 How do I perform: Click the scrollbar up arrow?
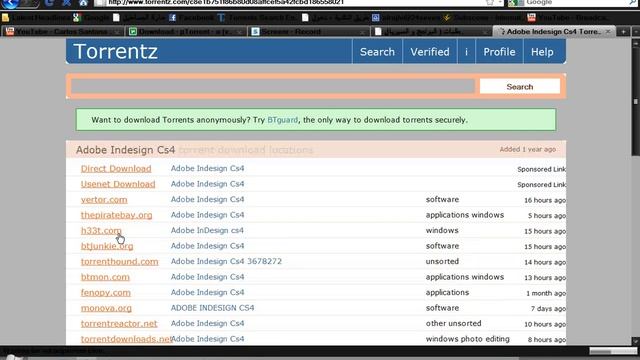636,43
